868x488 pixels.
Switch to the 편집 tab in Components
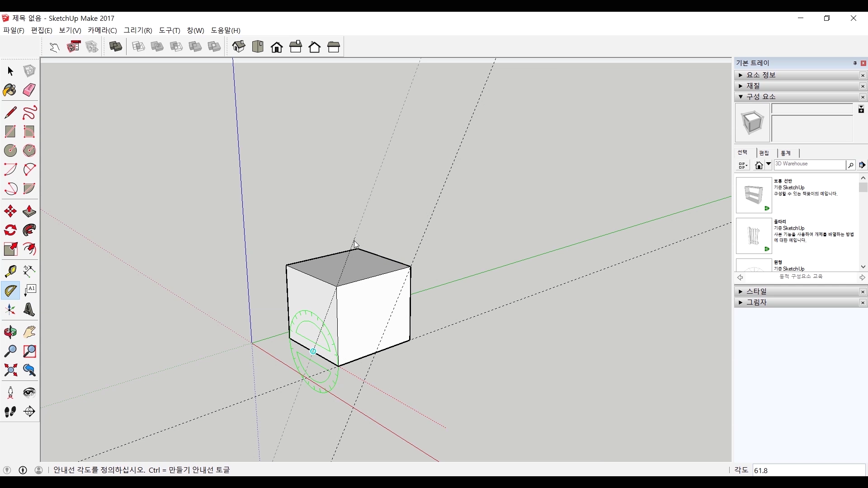point(764,153)
